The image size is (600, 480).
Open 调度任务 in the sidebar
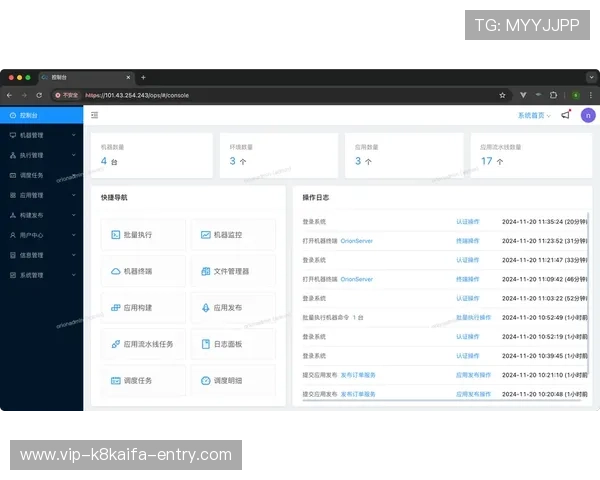pos(41,175)
